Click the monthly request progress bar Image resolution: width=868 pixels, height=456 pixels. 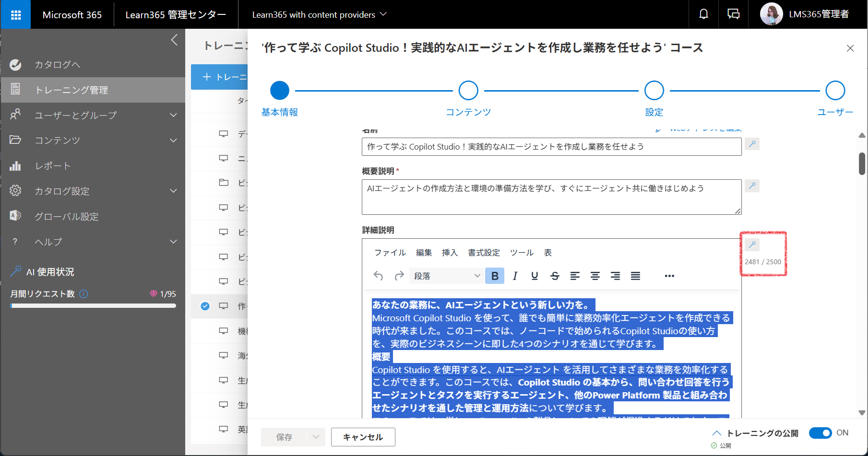(93, 305)
